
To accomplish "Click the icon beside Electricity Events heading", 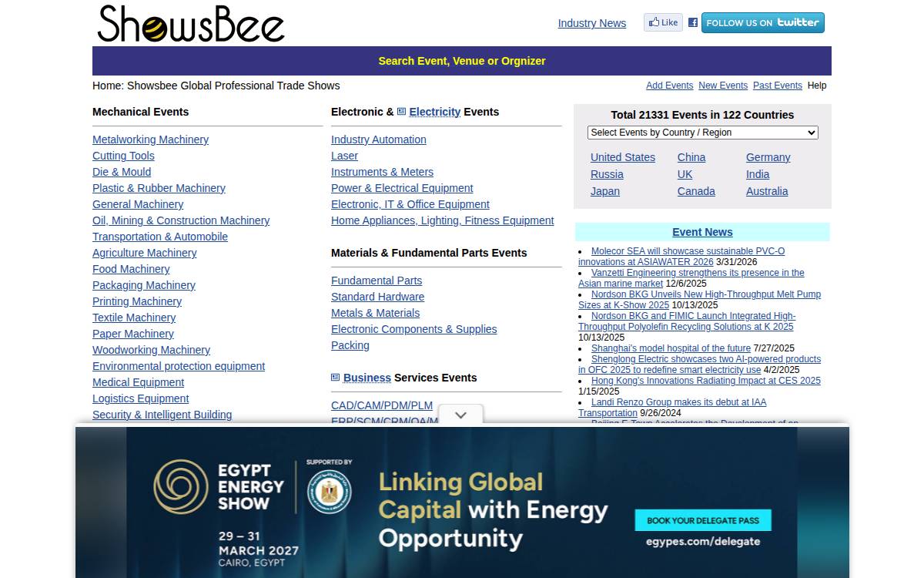I will pos(401,112).
